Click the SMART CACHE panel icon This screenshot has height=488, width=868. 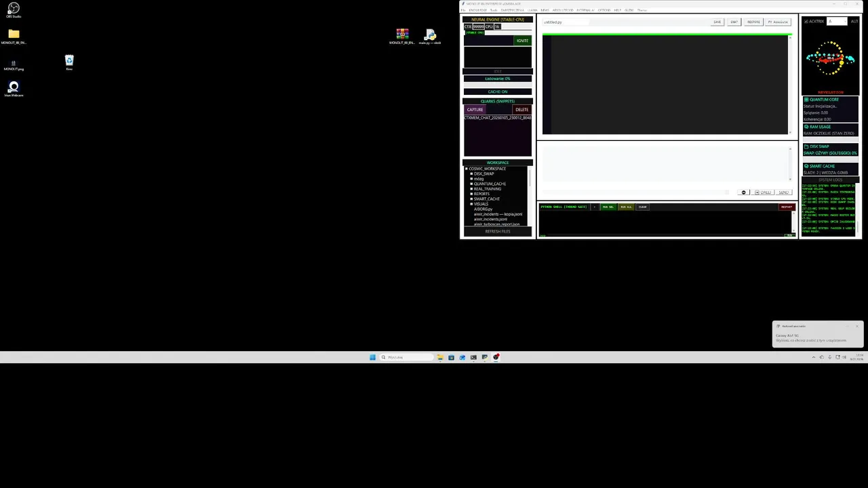[806, 166]
